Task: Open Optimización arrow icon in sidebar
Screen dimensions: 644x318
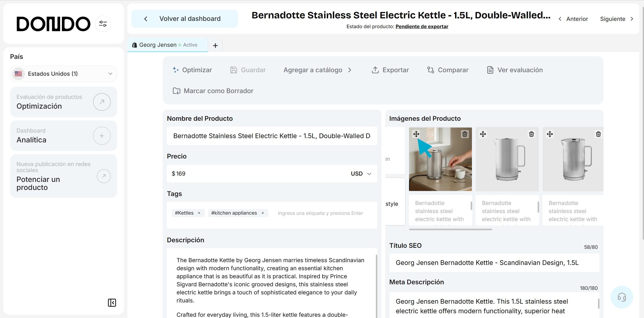Action: (102, 102)
